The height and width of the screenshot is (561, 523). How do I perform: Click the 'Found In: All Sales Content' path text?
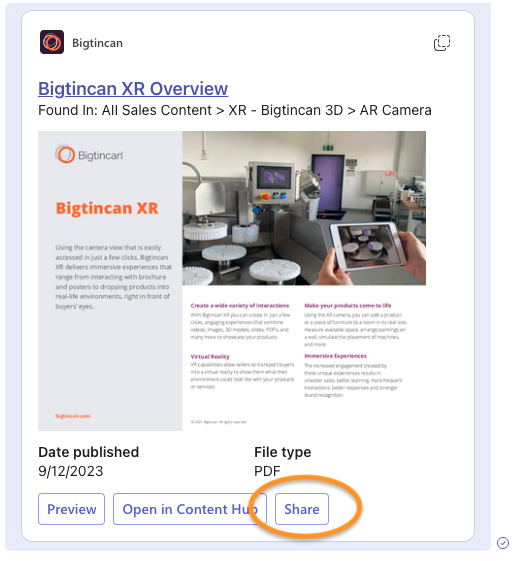[235, 110]
